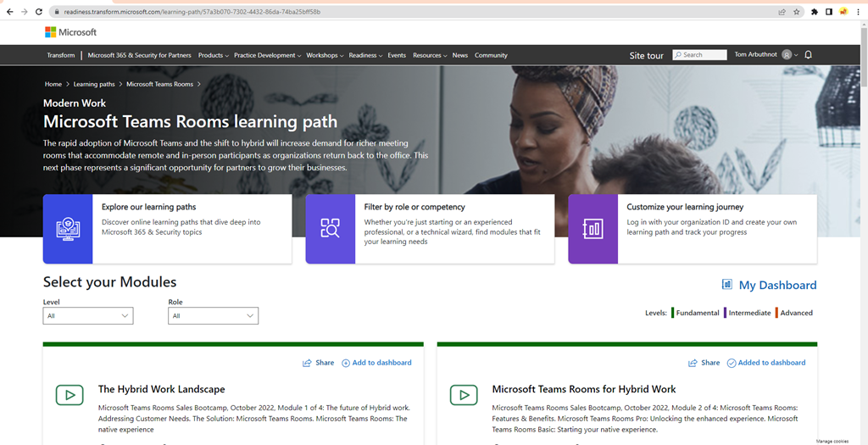Open the Role filter dropdown

pyautogui.click(x=213, y=316)
